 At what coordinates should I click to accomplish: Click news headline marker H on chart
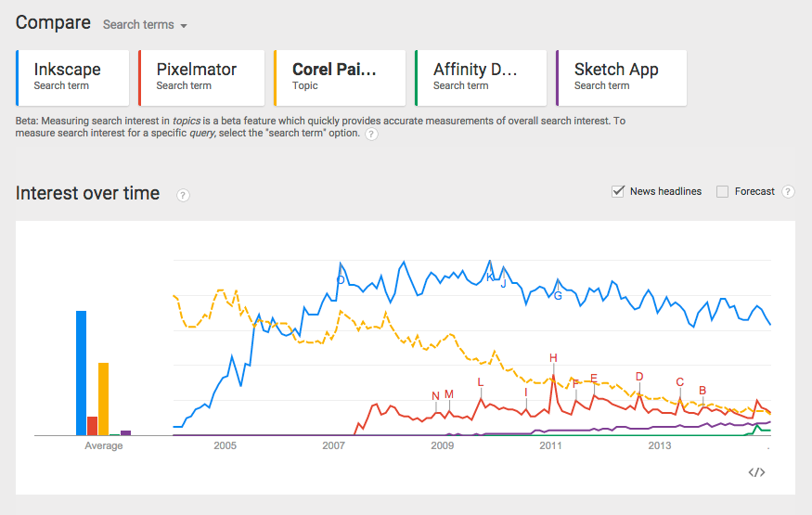coord(553,358)
